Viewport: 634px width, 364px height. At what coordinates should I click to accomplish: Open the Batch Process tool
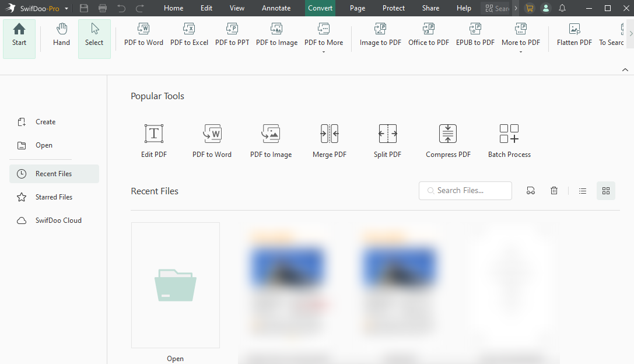click(x=509, y=140)
